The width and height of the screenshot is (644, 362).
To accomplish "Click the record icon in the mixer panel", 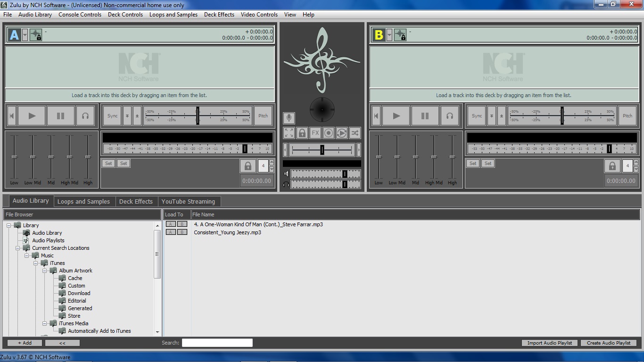I will pos(328,133).
